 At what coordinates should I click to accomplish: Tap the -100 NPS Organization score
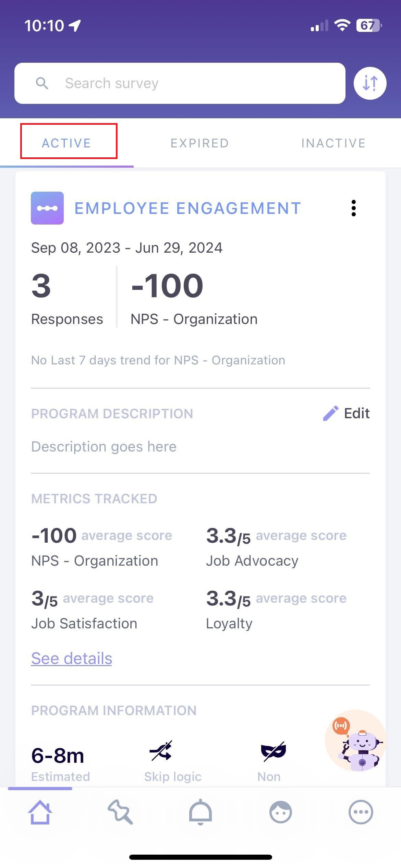click(167, 286)
